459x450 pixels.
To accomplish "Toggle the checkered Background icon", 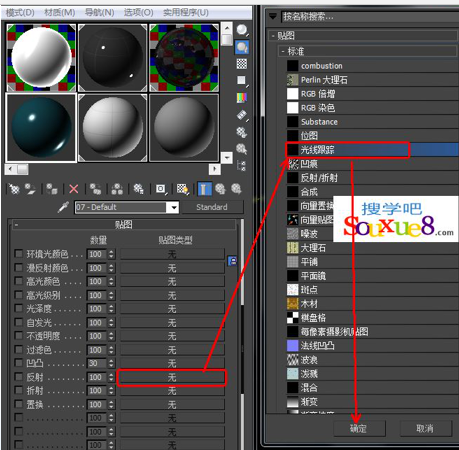I will pyautogui.click(x=242, y=64).
